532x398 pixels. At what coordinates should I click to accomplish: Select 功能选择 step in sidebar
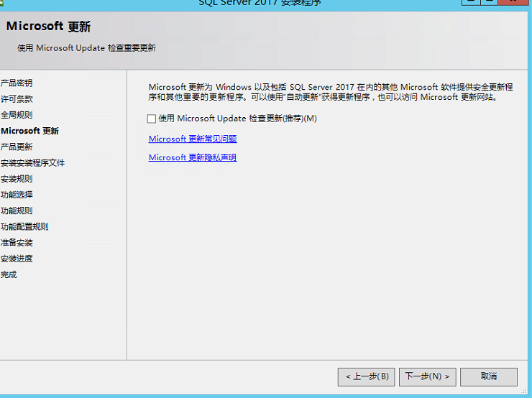(17, 195)
